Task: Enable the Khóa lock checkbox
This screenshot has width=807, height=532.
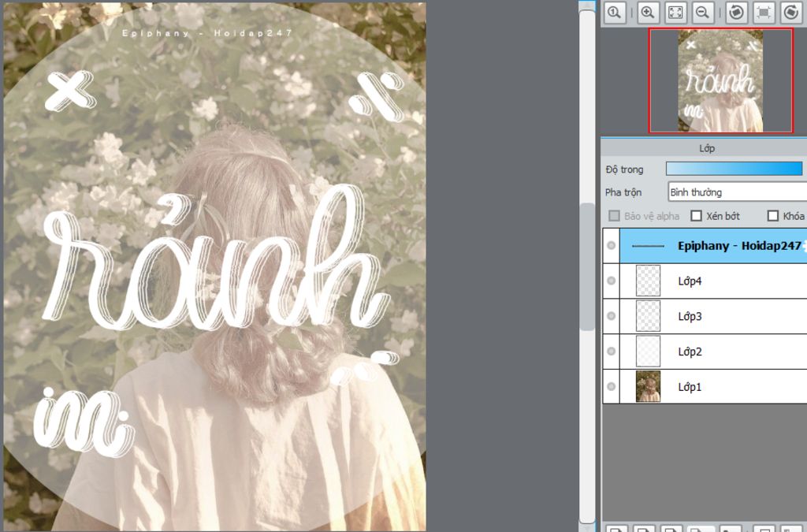Action: (772, 216)
